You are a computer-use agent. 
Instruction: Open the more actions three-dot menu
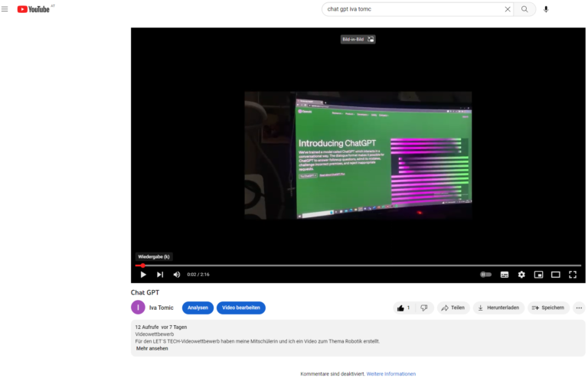(579, 308)
